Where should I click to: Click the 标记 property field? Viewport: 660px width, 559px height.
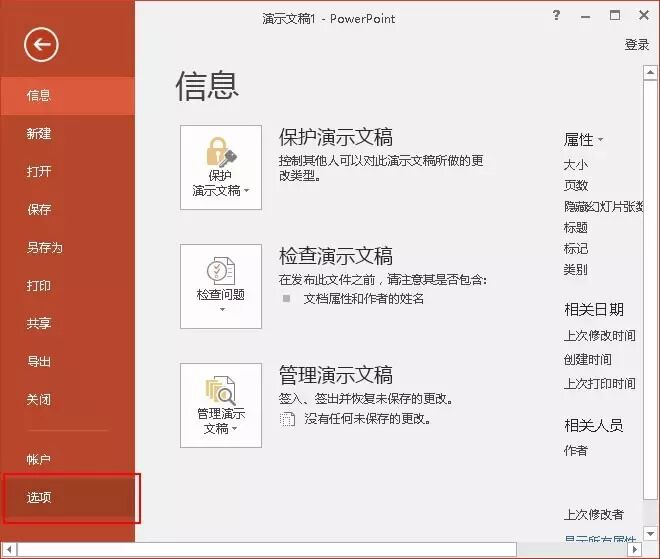[575, 249]
